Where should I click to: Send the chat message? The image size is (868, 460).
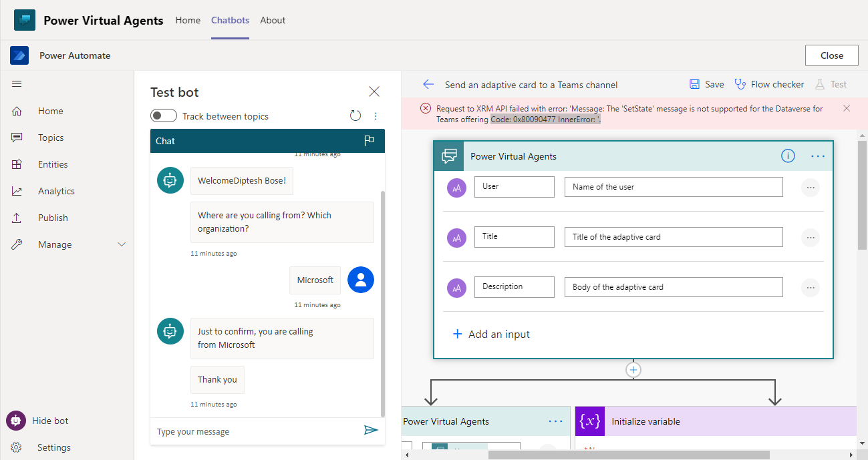[x=371, y=431]
